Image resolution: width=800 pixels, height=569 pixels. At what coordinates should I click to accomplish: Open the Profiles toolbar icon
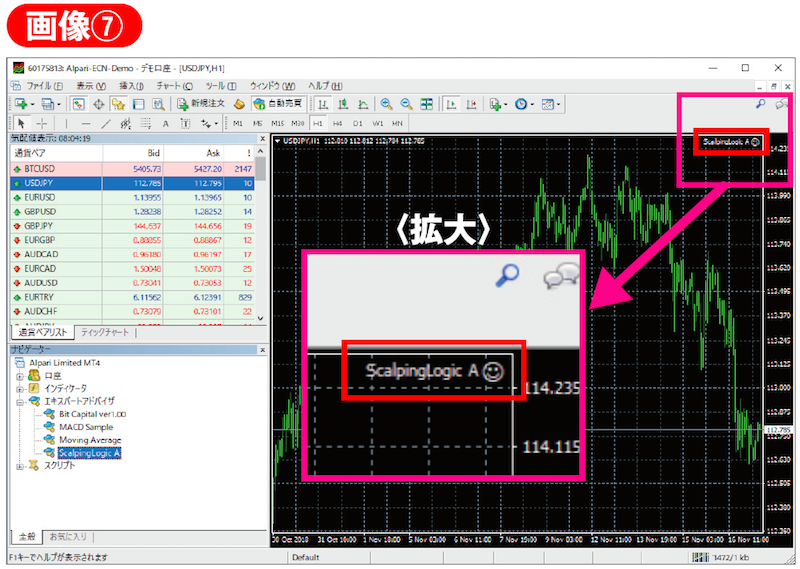point(47,104)
